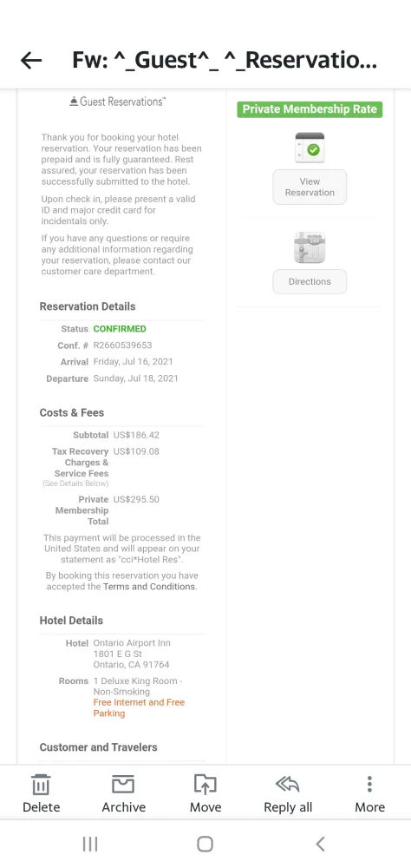Image resolution: width=411 pixels, height=868 pixels.
Task: Tap the email subject title
Action: pyautogui.click(x=225, y=60)
